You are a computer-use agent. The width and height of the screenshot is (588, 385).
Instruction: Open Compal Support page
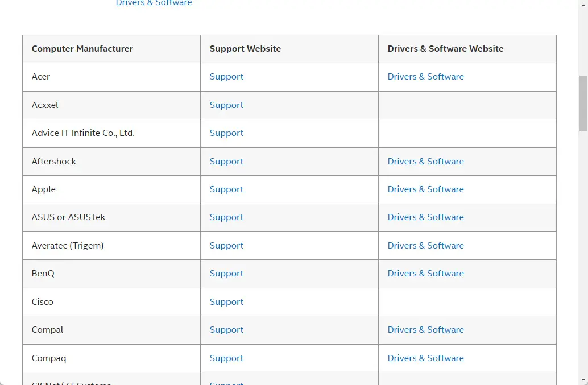(226, 330)
